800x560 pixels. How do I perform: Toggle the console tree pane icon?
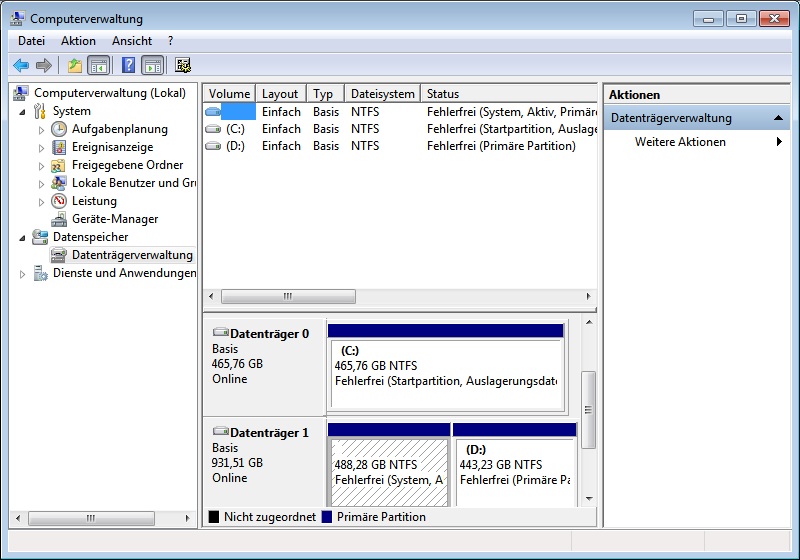(99, 66)
